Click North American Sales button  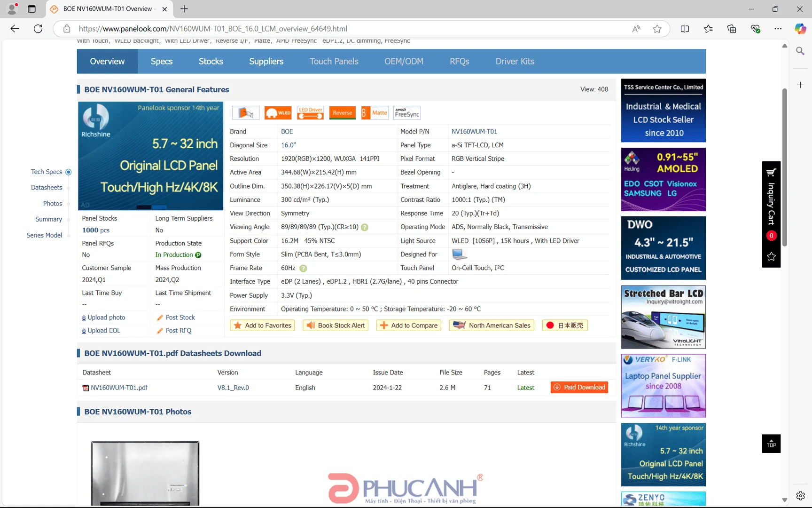492,325
